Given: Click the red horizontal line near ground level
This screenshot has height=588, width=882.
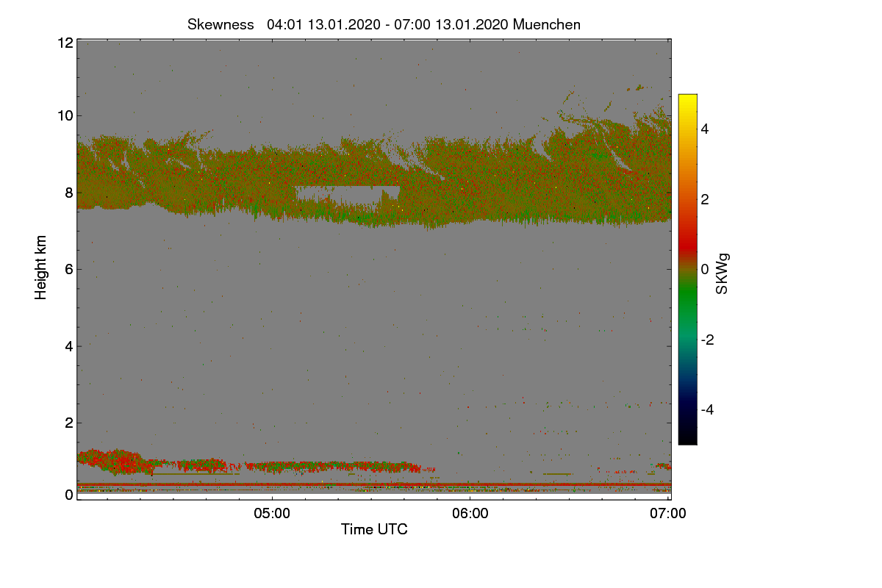Looking at the screenshot, I should click(x=373, y=484).
